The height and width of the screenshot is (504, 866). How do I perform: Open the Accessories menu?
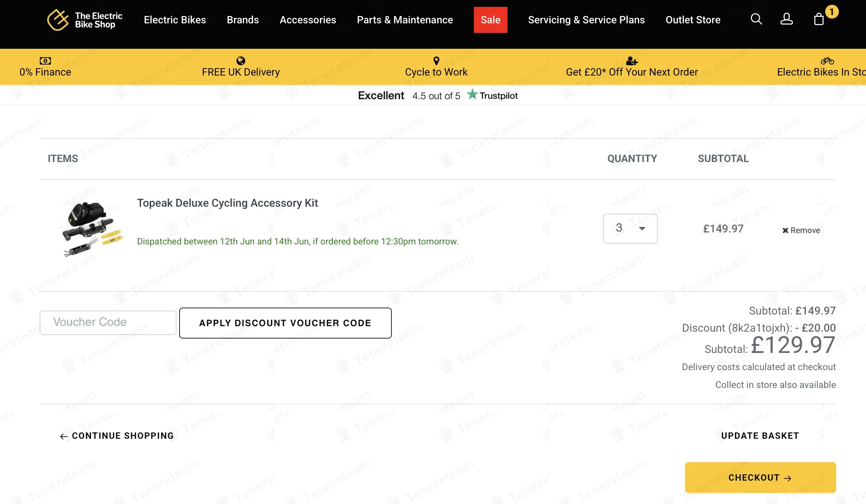coord(308,20)
